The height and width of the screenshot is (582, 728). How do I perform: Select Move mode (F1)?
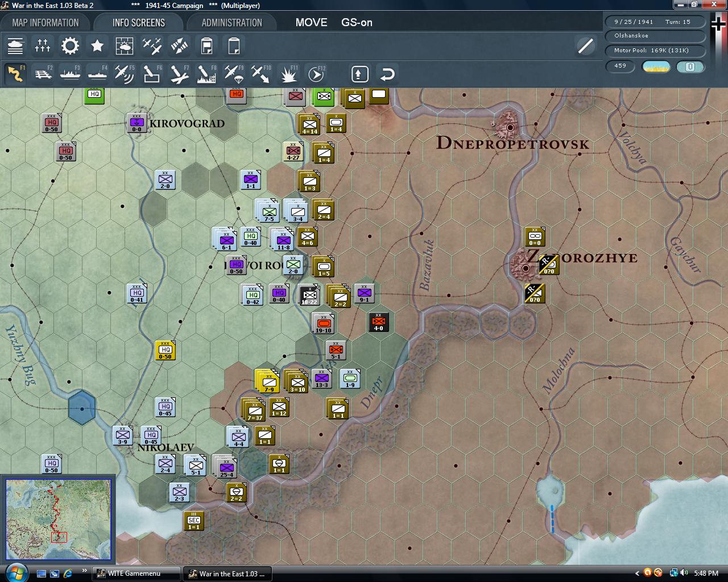[x=15, y=74]
